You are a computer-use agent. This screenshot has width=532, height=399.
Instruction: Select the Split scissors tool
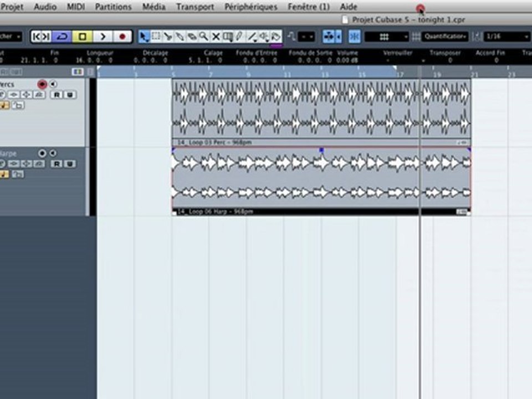[168, 37]
